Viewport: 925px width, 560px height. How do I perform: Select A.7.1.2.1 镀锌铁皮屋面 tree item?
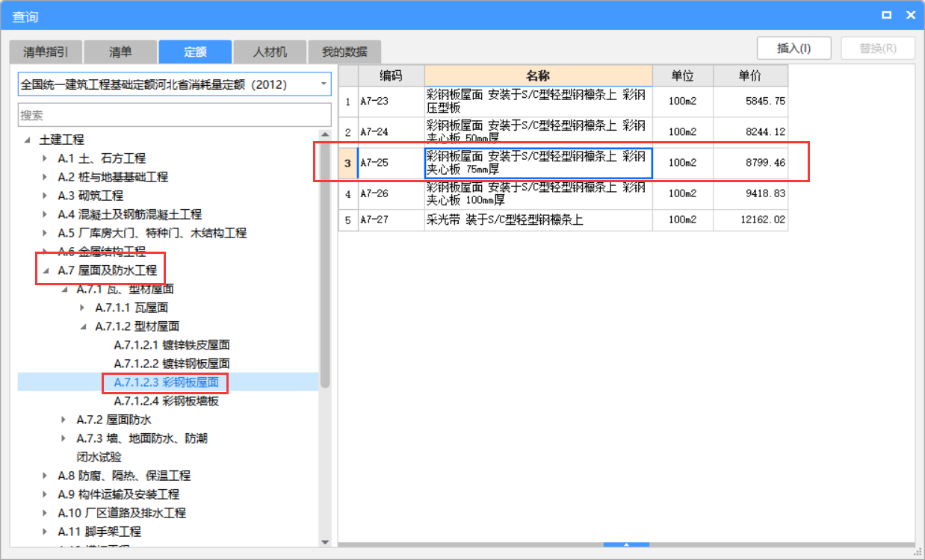(x=172, y=345)
